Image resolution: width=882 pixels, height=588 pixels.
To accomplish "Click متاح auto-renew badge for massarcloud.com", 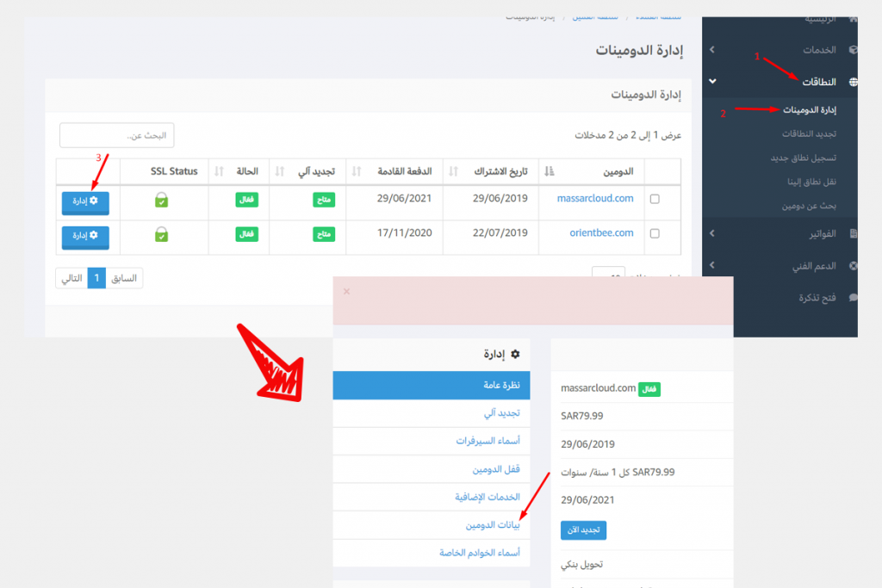I will pyautogui.click(x=324, y=200).
